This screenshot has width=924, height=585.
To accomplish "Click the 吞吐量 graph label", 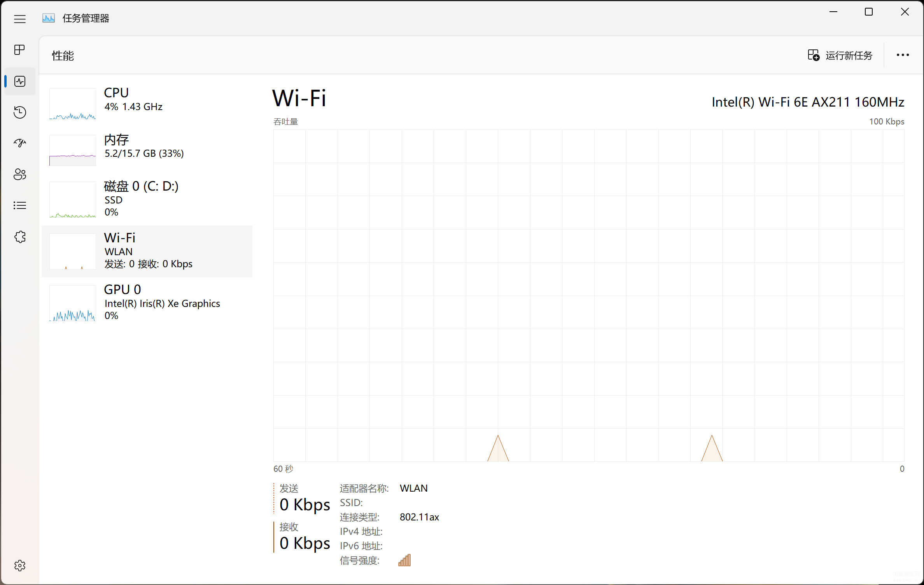I will pos(286,121).
